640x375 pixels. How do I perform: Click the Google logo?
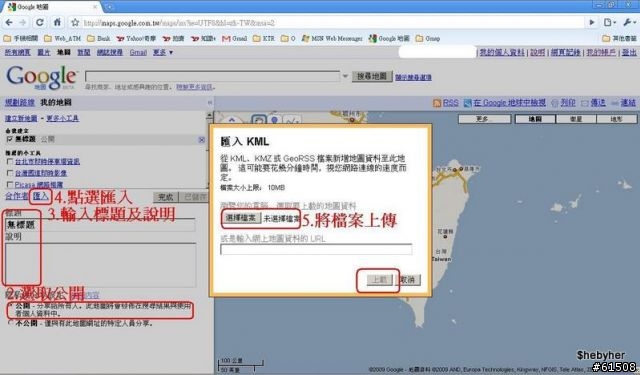[x=41, y=78]
